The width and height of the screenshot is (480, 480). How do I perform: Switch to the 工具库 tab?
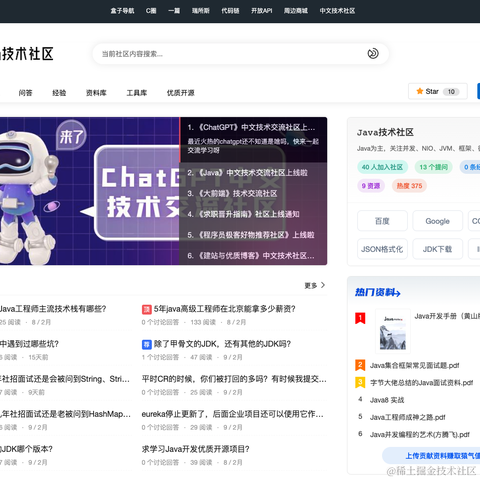point(137,93)
